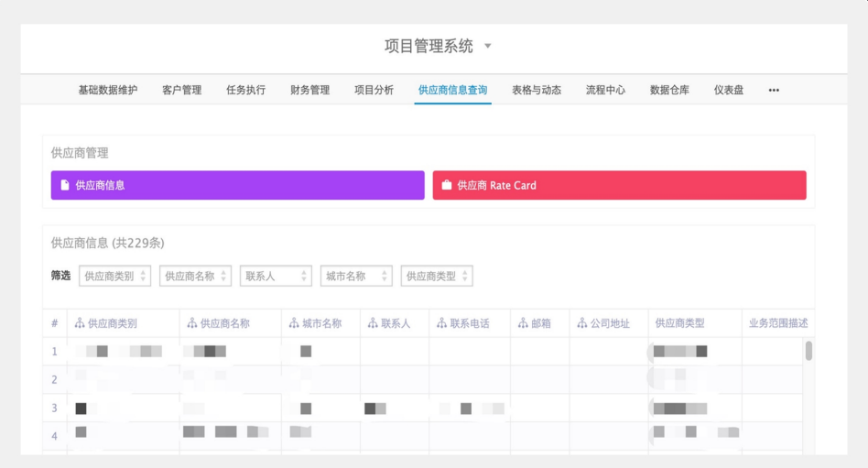Switch to the 客户管理 tab
The width and height of the screenshot is (868, 468).
coord(181,90)
